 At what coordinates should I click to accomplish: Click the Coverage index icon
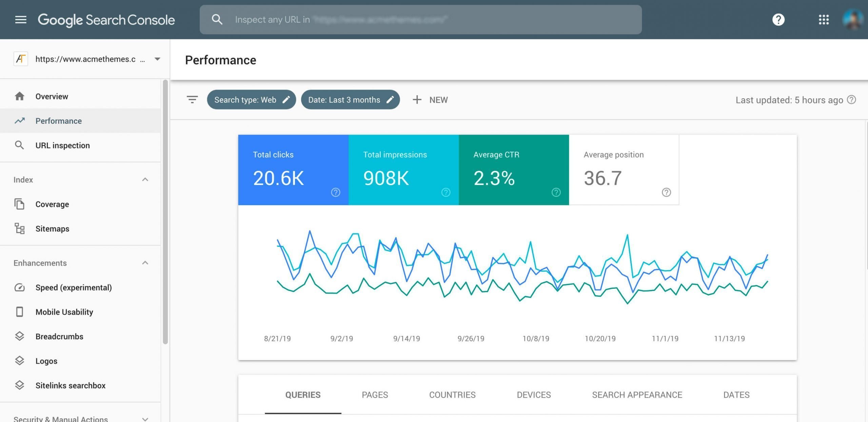[19, 203]
